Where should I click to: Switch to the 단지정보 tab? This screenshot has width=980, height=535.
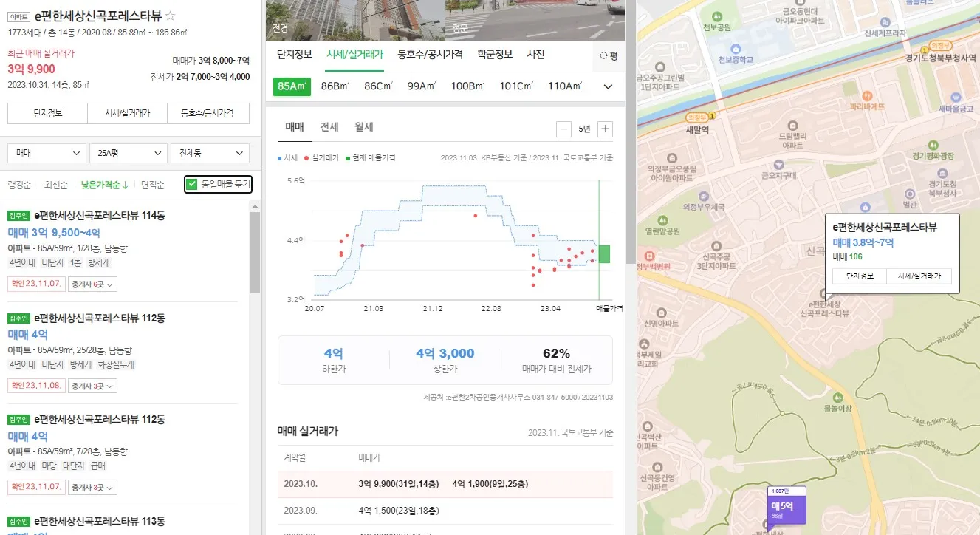(295, 55)
